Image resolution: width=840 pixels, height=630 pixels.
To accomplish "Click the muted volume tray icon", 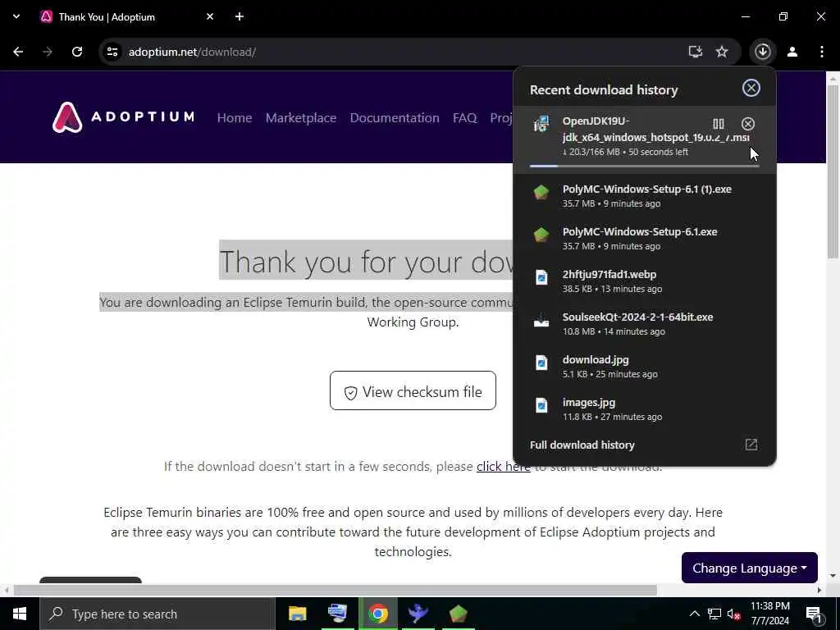I will click(734, 614).
